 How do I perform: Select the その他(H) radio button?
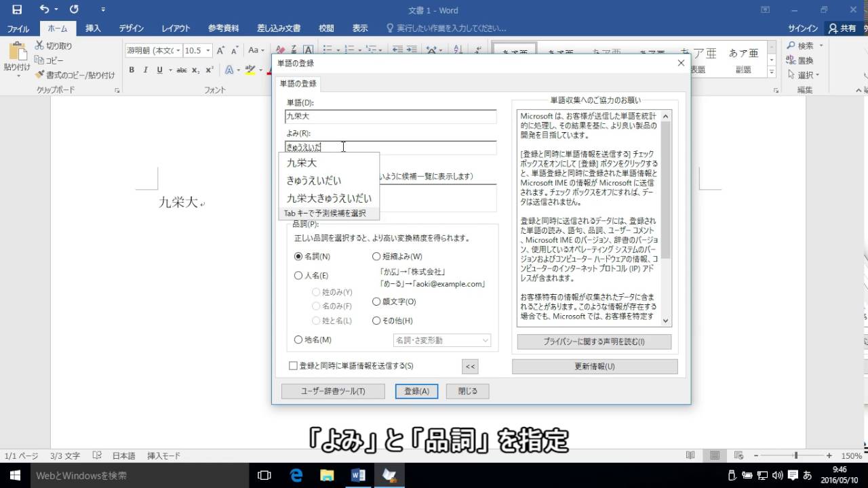[x=376, y=321]
